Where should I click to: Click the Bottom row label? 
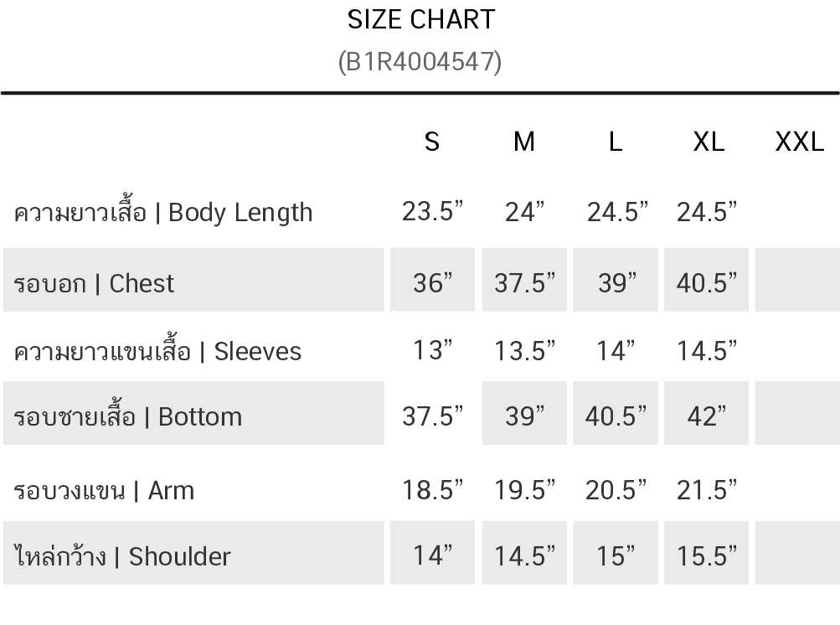point(128,416)
